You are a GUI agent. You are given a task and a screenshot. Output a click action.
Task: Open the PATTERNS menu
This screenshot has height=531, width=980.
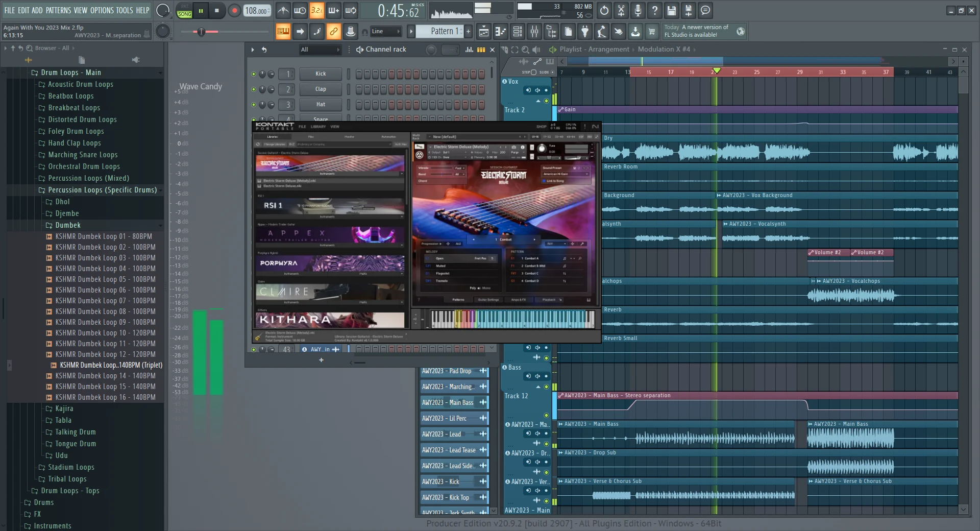59,10
